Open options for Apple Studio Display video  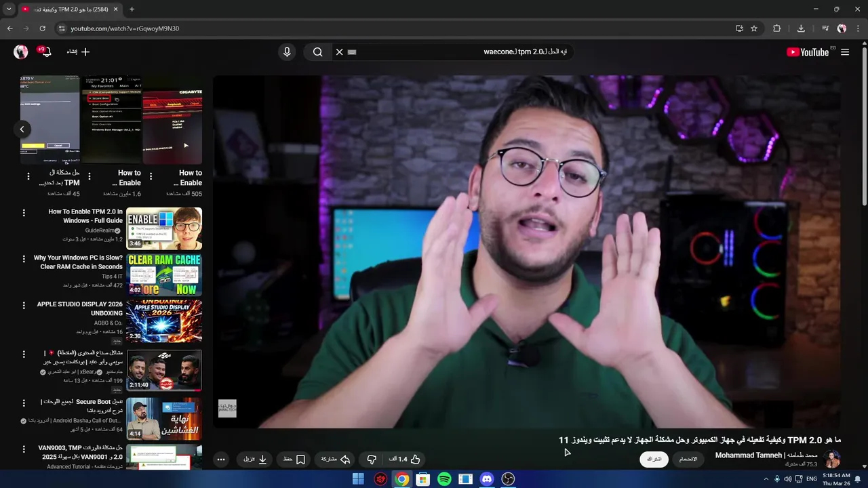24,306
